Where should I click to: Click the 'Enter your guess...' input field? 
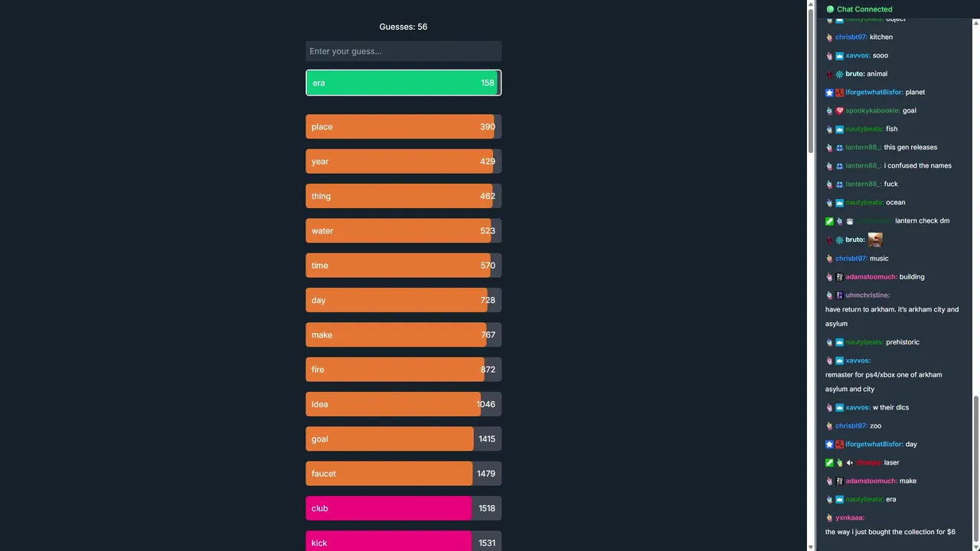tap(403, 51)
